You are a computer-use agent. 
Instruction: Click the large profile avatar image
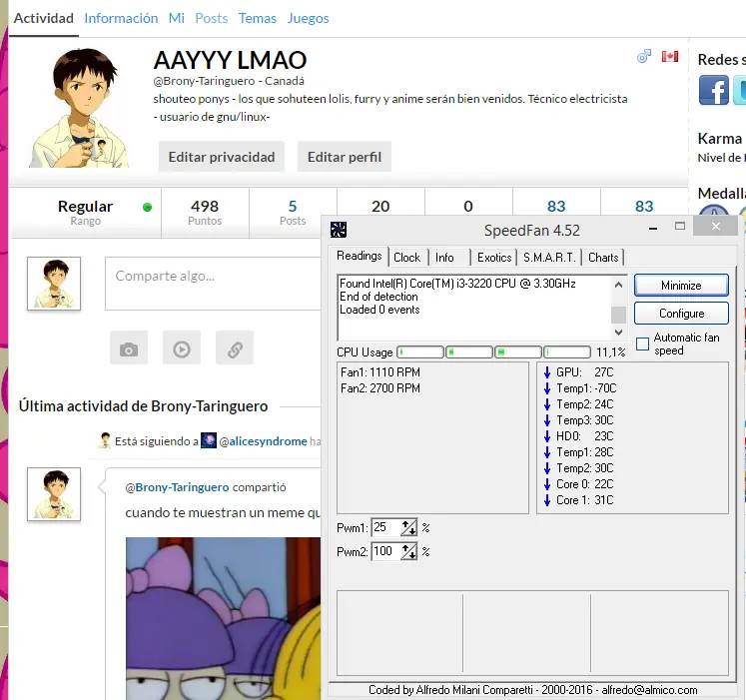79,108
